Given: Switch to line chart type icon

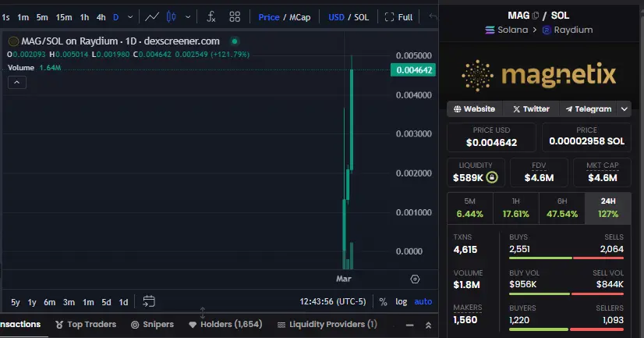Looking at the screenshot, I should pos(152,17).
